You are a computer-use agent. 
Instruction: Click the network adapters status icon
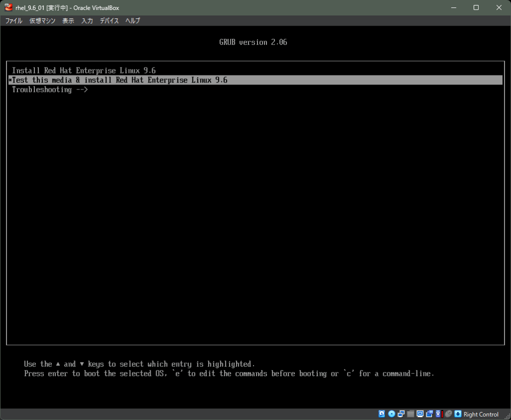coord(401,414)
